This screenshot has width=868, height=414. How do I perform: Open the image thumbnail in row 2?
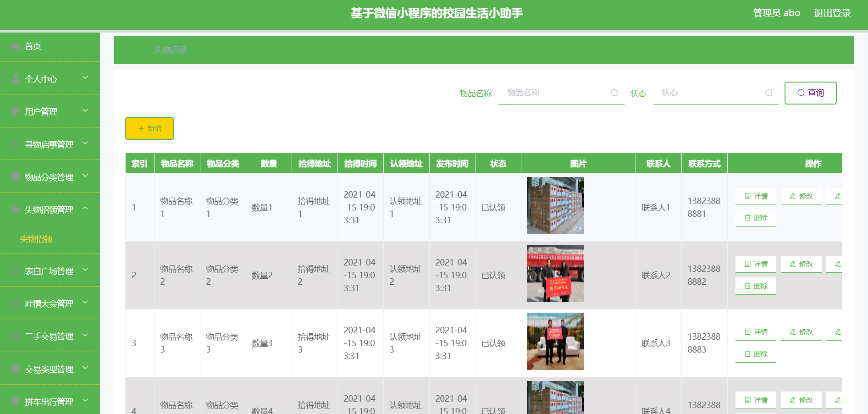click(x=555, y=274)
